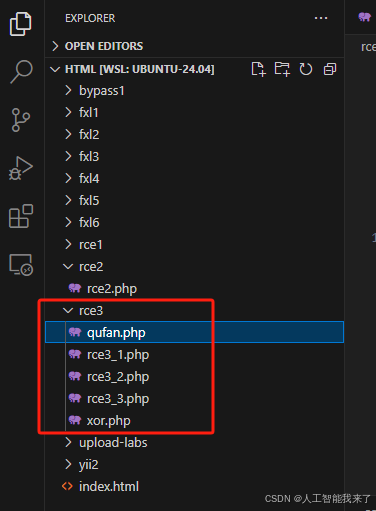Viewport: 376px width, 511px height.
Task: Click the upload-labs folder name
Action: (113, 443)
